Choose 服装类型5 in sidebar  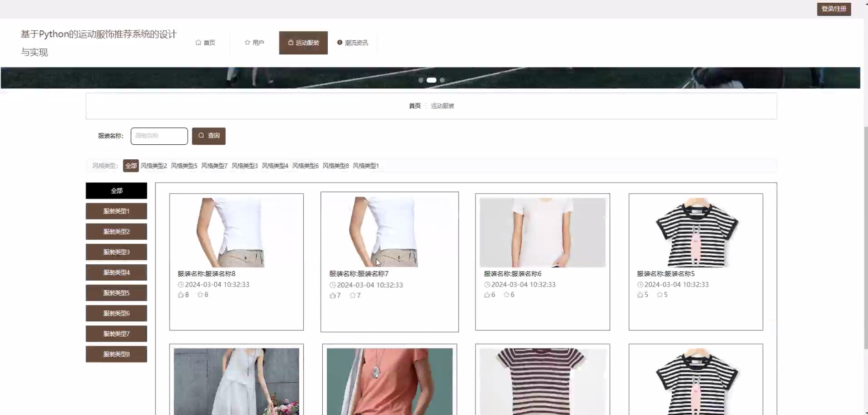[x=116, y=293]
